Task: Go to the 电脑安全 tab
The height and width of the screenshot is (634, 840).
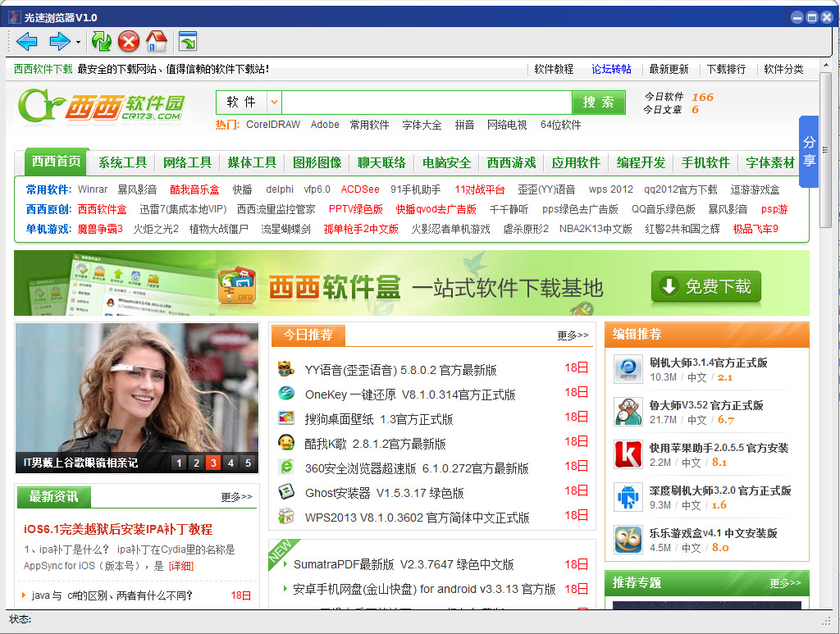Action: (x=446, y=162)
